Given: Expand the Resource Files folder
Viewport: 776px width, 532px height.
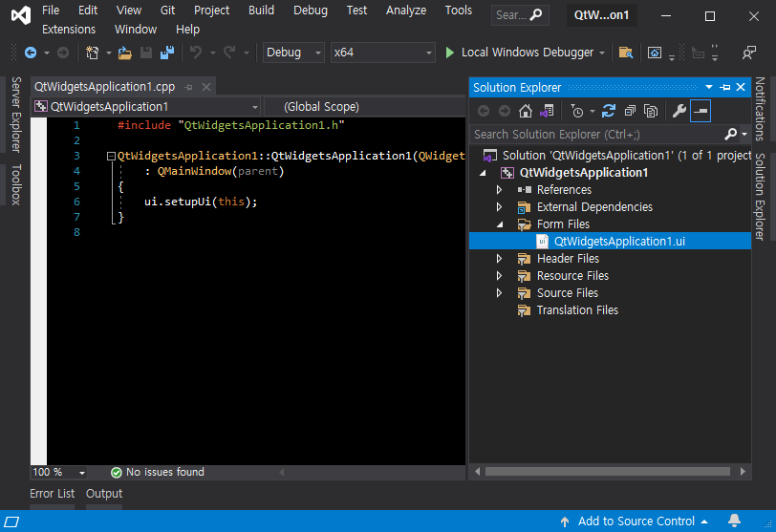Looking at the screenshot, I should tap(499, 276).
